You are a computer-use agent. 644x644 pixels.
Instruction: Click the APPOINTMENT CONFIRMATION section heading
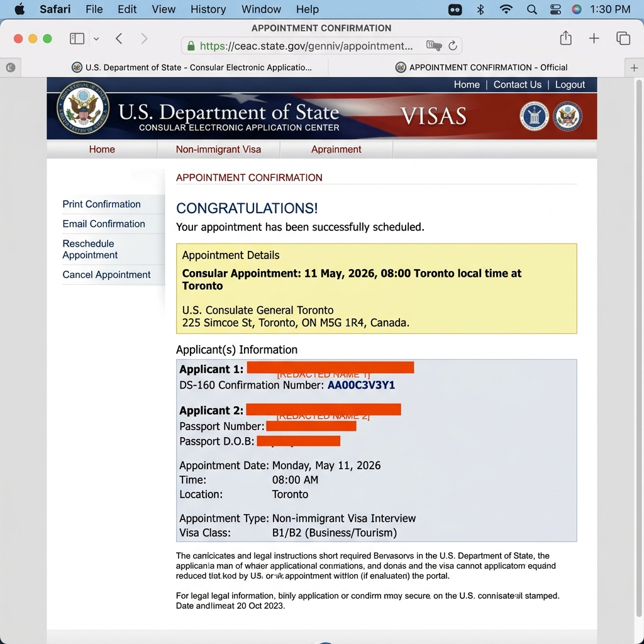click(249, 178)
